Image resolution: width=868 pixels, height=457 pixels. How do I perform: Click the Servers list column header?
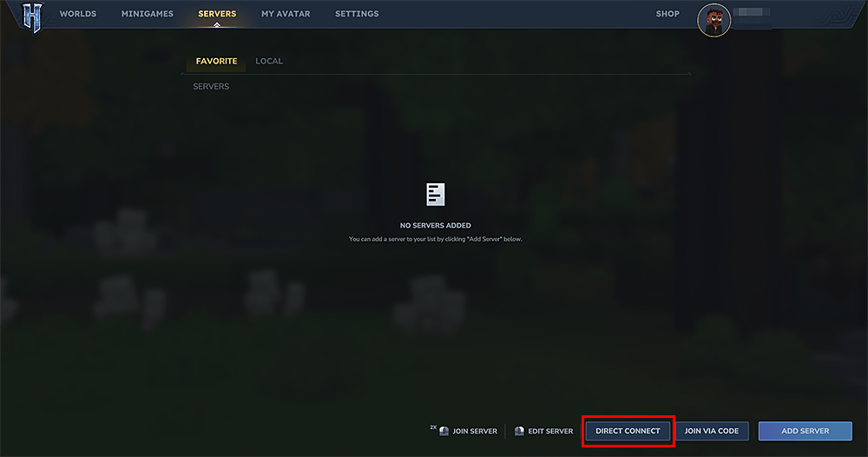(211, 86)
